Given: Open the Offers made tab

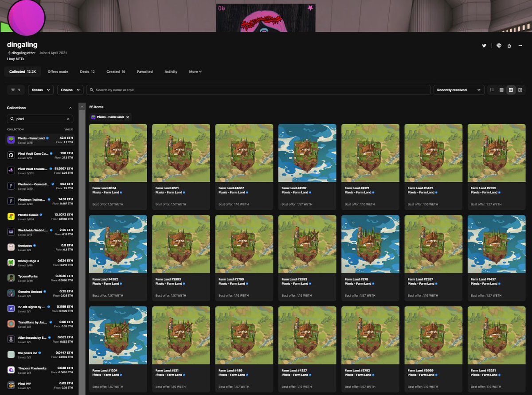Looking at the screenshot, I should 58,71.
